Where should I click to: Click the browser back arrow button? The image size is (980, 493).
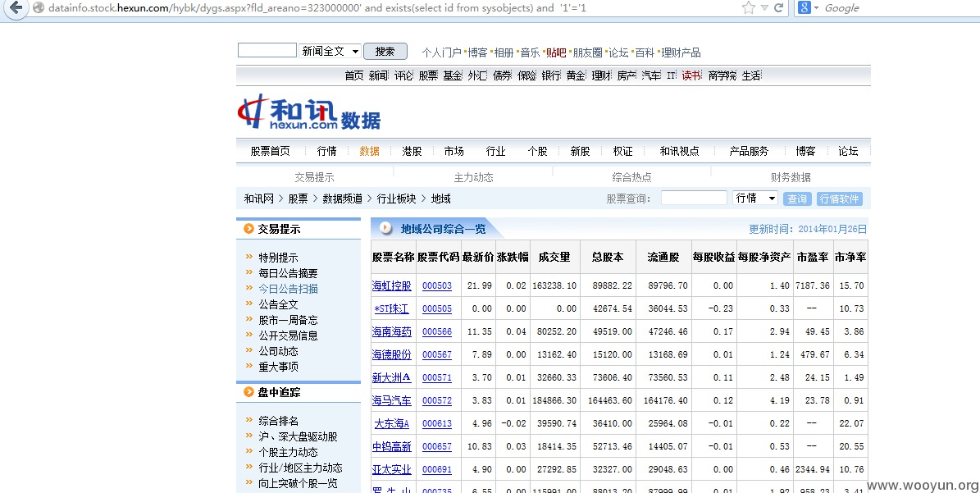(x=15, y=8)
